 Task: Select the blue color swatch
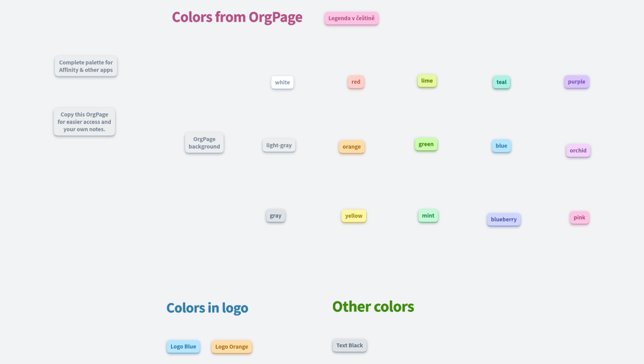[501, 146]
